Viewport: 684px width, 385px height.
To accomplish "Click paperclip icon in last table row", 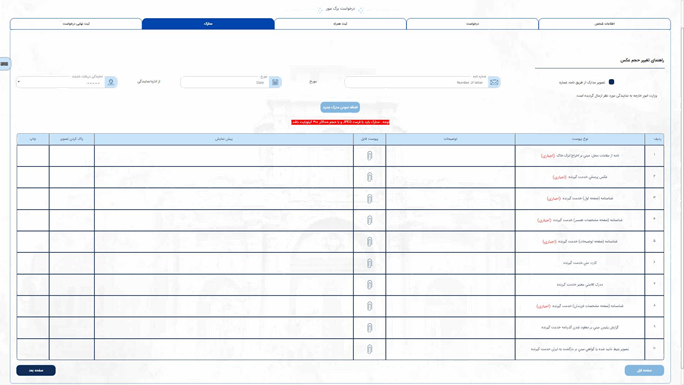I will [369, 349].
